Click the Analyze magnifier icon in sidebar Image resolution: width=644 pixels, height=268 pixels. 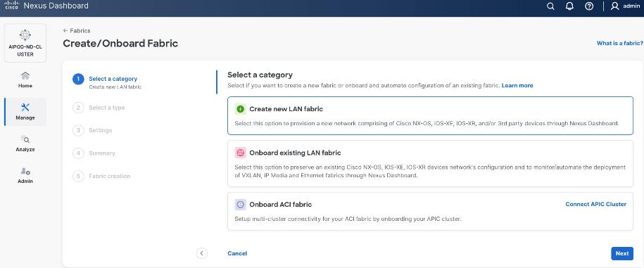25,139
